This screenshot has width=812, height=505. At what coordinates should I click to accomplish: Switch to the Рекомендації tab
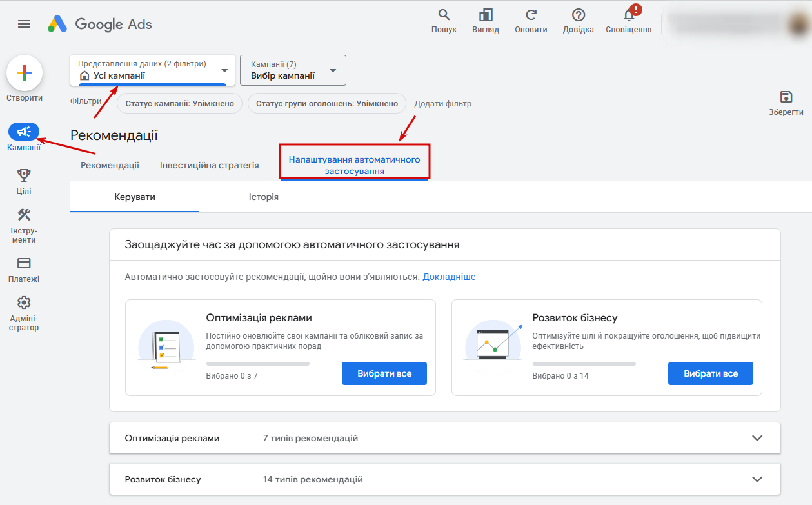click(x=110, y=165)
